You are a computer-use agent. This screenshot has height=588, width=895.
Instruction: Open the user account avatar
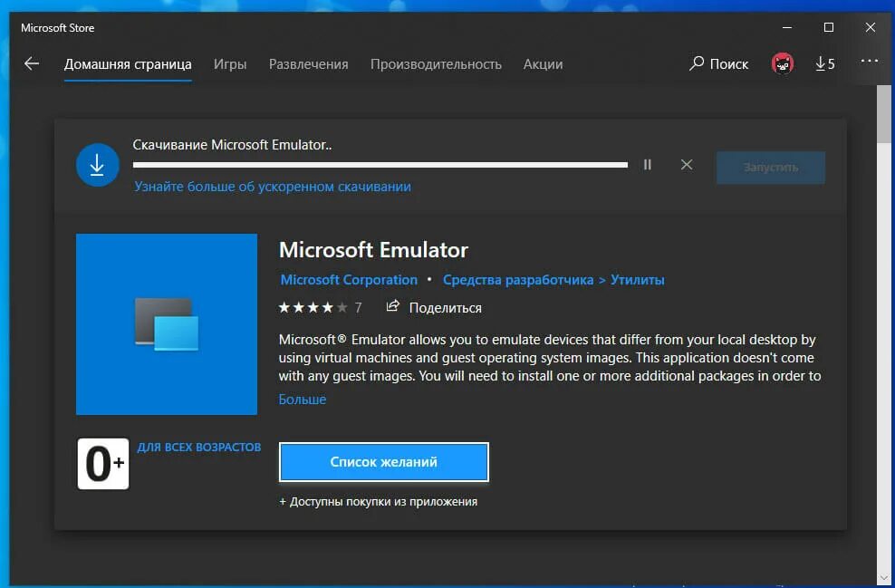click(782, 64)
